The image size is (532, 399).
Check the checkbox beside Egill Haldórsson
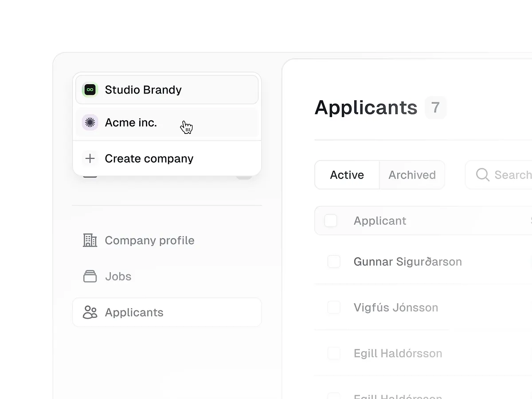tap(334, 353)
